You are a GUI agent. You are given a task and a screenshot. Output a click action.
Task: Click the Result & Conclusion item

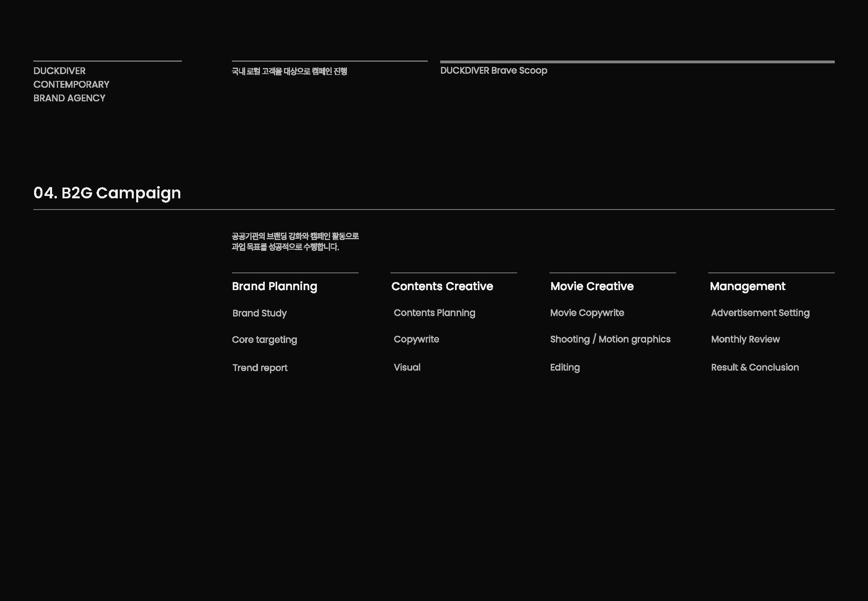[755, 367]
